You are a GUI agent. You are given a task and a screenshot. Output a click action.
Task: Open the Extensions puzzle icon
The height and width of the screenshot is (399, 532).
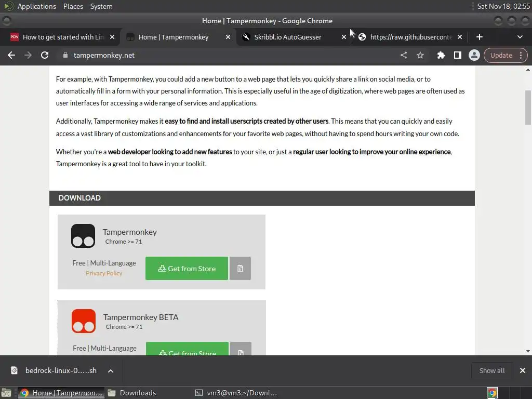click(x=441, y=55)
